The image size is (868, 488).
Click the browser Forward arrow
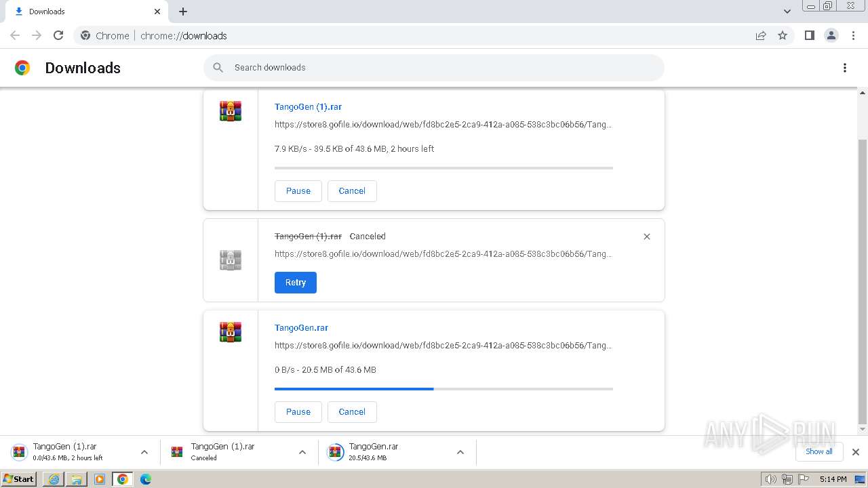(x=37, y=35)
